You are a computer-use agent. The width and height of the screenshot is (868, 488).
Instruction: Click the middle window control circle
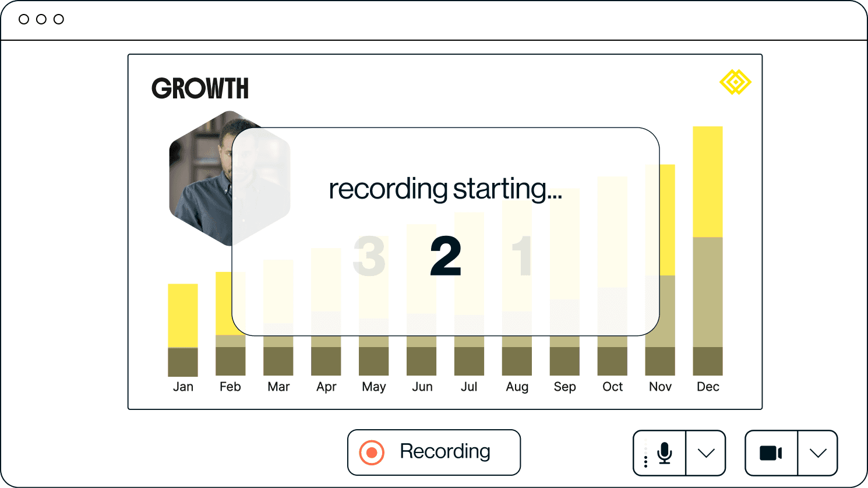coord(41,19)
